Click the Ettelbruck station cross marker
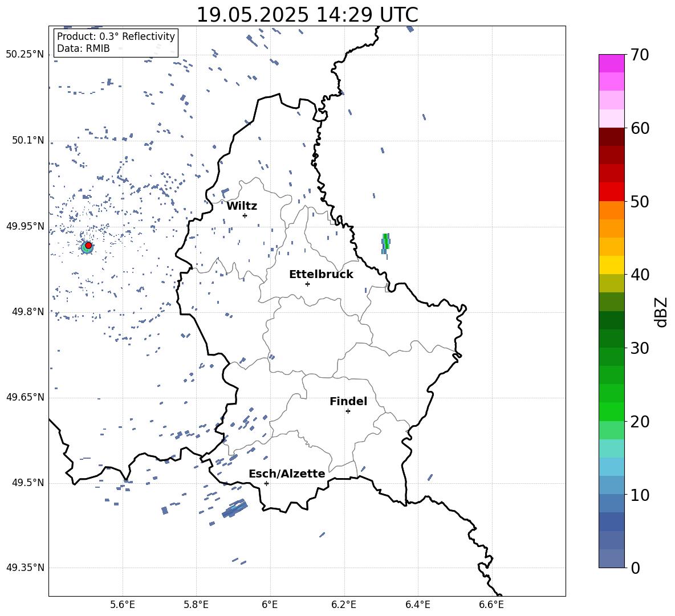Image resolution: width=675 pixels, height=616 pixels. pyautogui.click(x=307, y=284)
